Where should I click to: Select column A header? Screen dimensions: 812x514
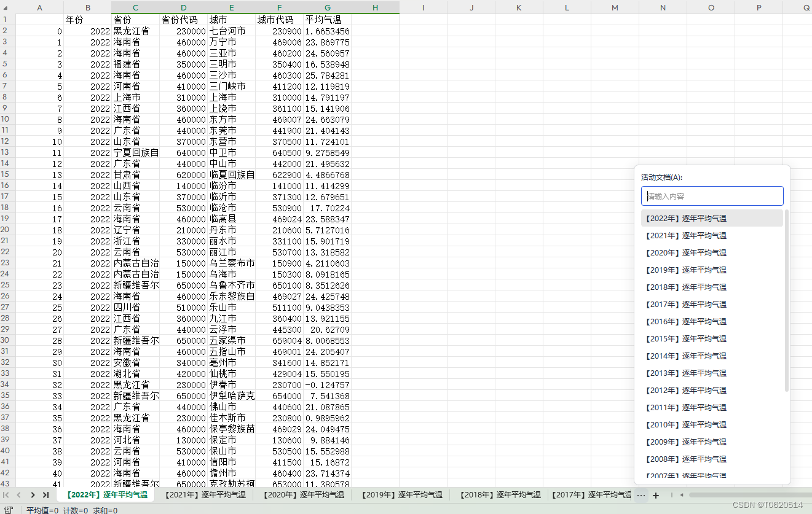point(39,7)
